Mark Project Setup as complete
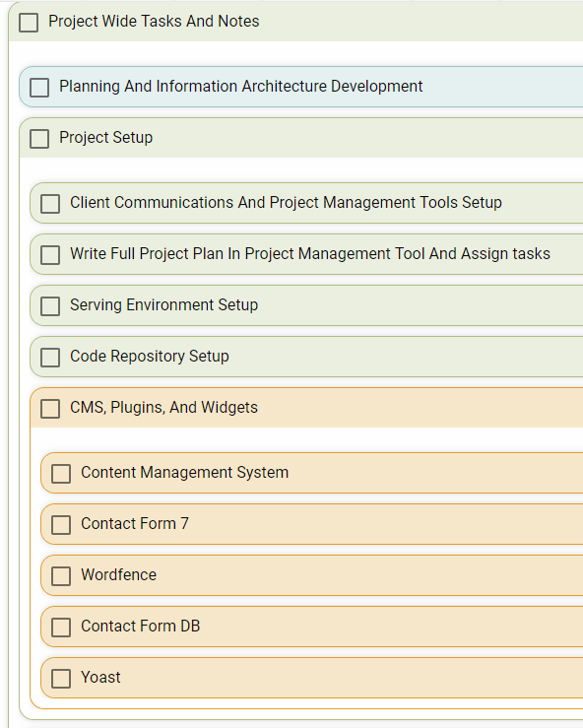 tap(39, 139)
